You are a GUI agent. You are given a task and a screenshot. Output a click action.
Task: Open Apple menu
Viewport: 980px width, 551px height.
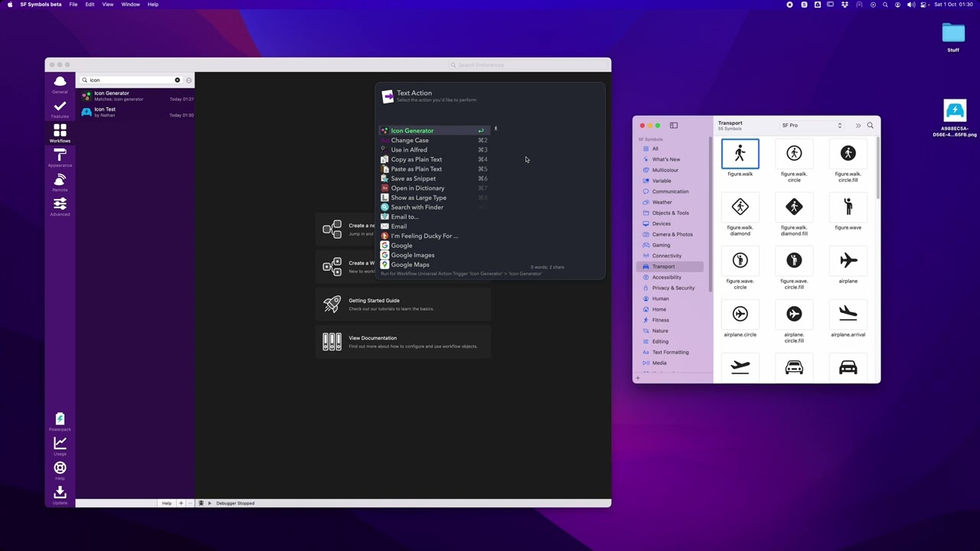tap(10, 5)
